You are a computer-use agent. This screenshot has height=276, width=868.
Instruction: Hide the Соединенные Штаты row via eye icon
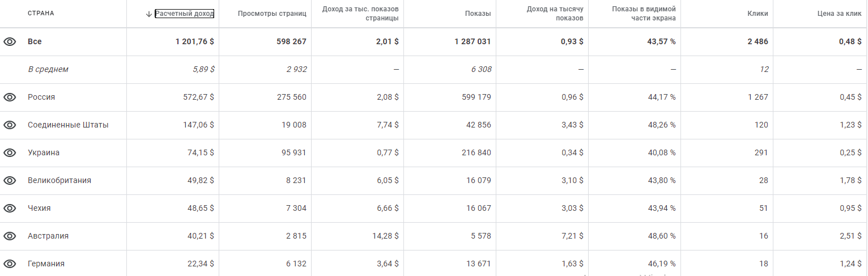[x=10, y=125]
